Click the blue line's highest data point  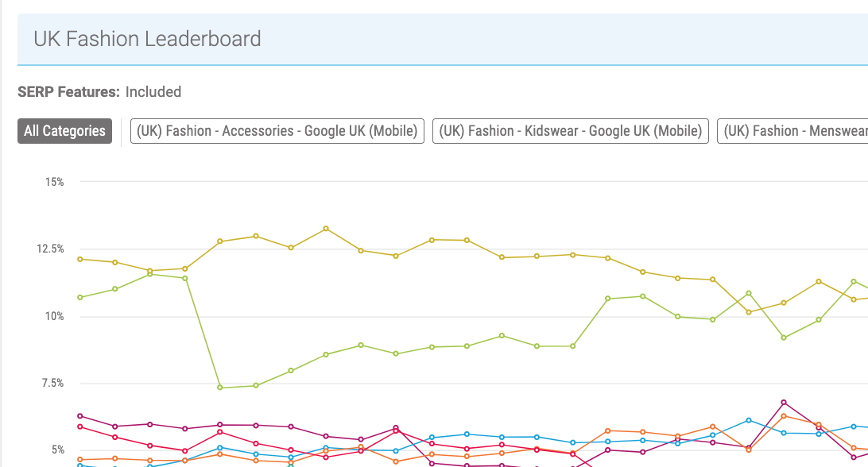(x=749, y=420)
